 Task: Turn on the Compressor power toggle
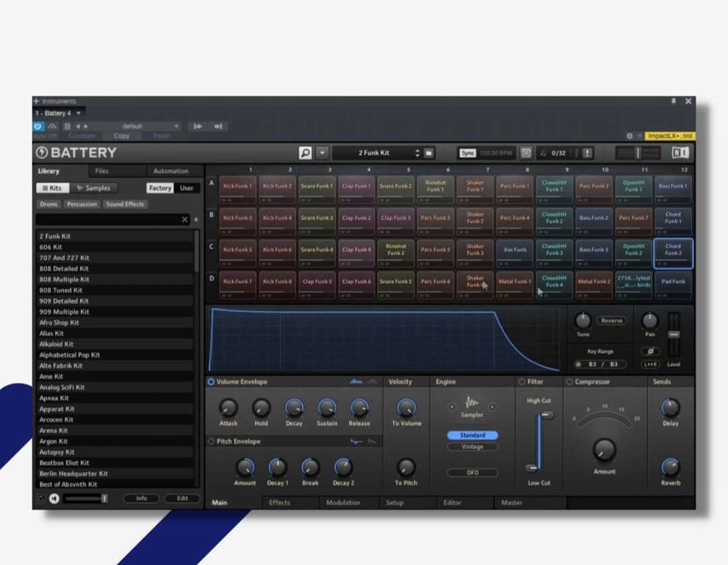(x=569, y=382)
